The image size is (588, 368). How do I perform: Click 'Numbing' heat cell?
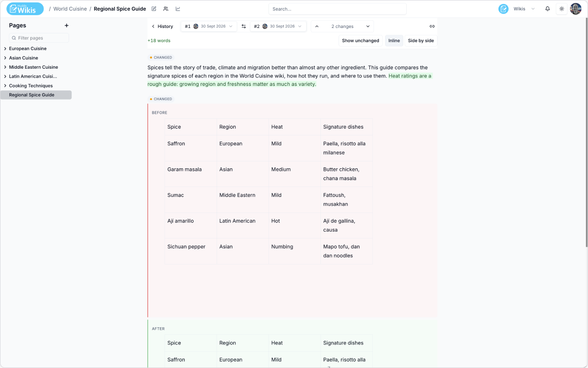pos(295,251)
